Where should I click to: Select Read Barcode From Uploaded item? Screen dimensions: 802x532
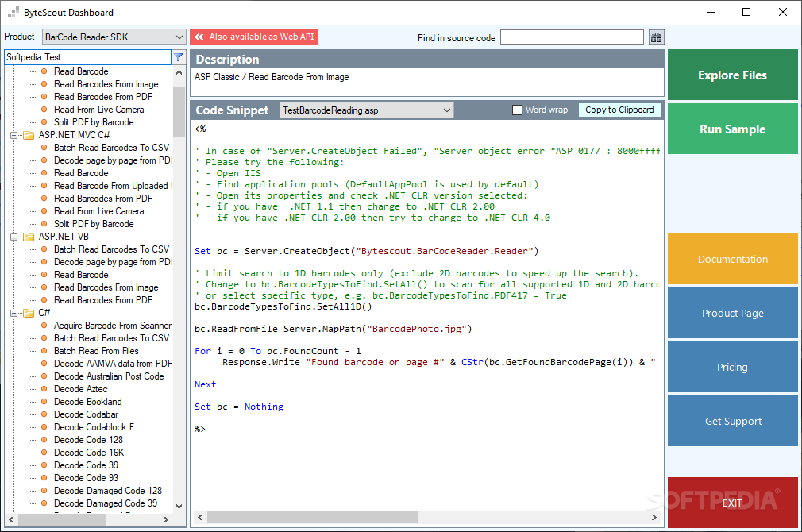point(113,186)
